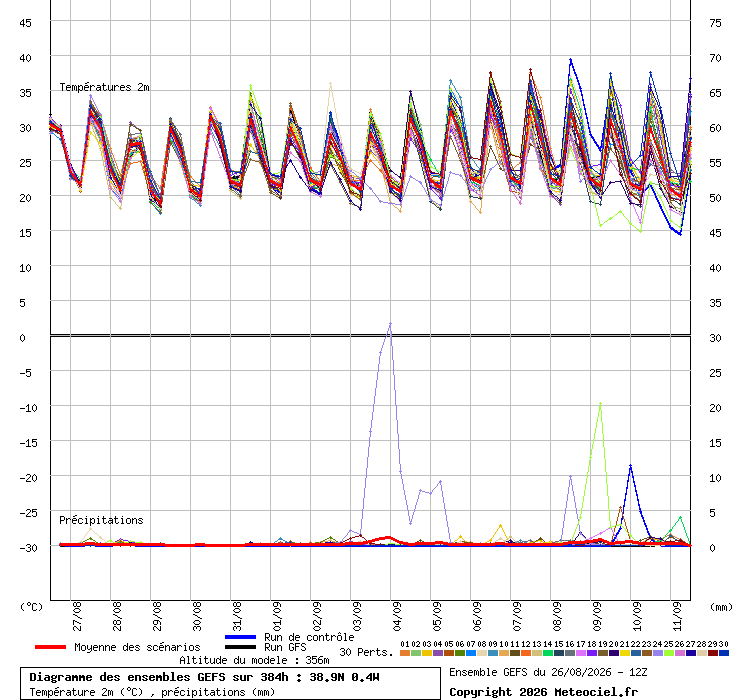Viewport: 740px width, 700px height.
Task: Click the 'Run GFS' legend label
Action: [285, 647]
